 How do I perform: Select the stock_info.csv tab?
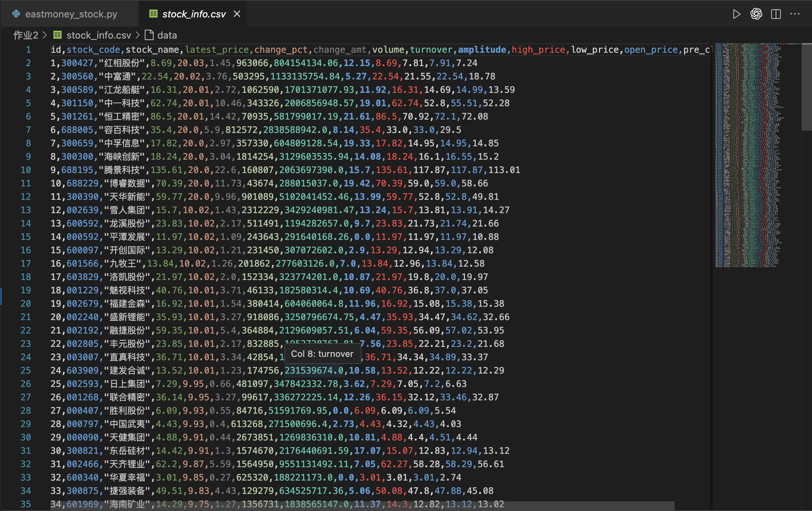(x=194, y=14)
